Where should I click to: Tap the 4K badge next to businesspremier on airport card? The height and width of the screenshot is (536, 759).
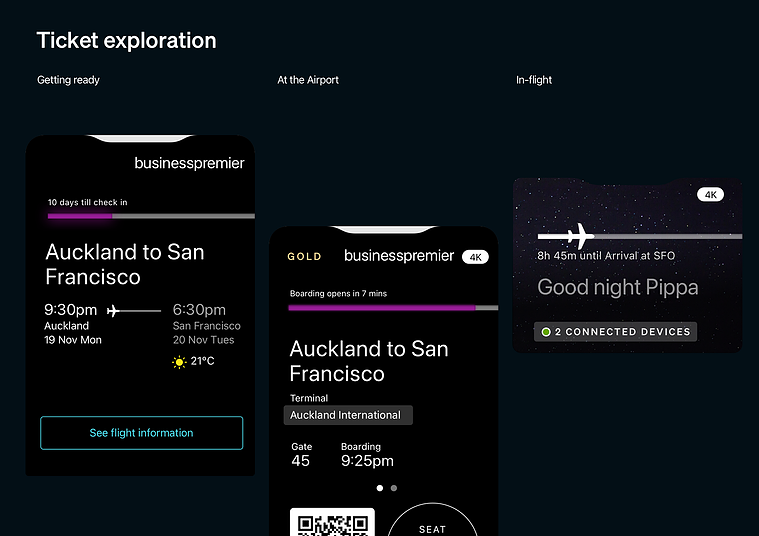tap(475, 257)
